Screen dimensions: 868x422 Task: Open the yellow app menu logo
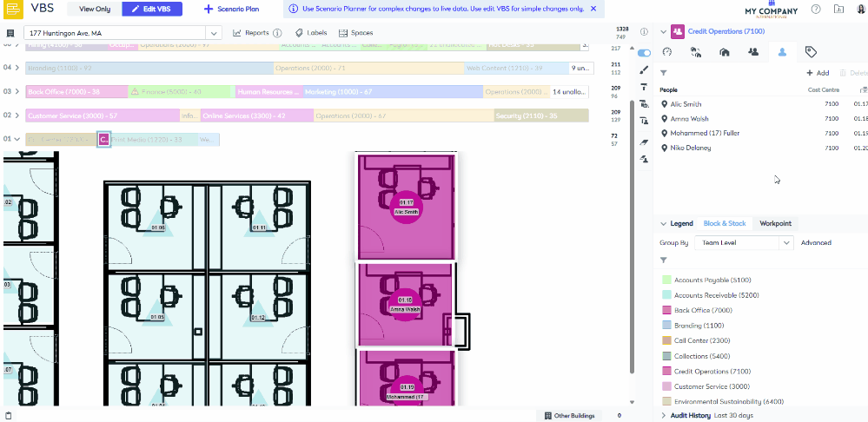[11, 9]
